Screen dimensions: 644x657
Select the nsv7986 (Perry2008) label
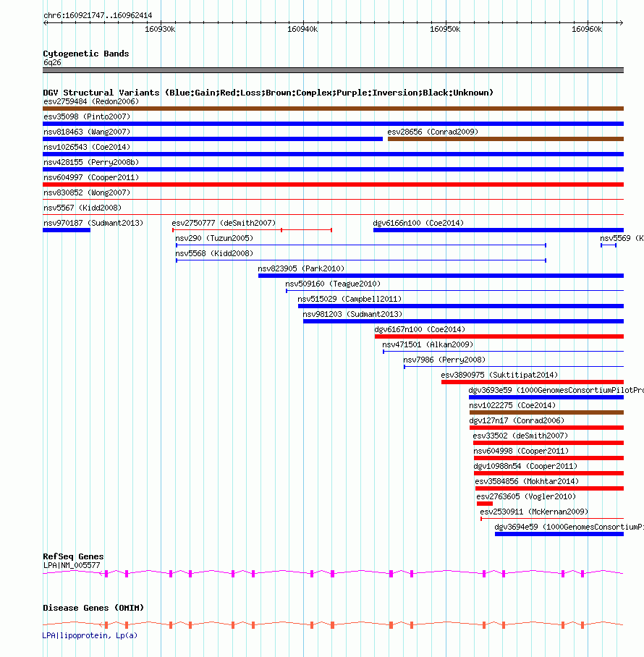coord(444,360)
